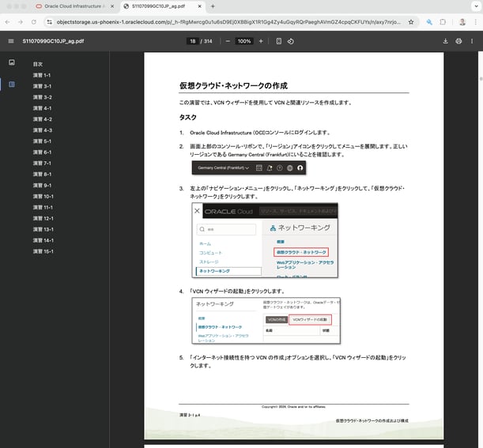
Task: Jump to 演習 6-1 in the outline
Action: [42, 152]
